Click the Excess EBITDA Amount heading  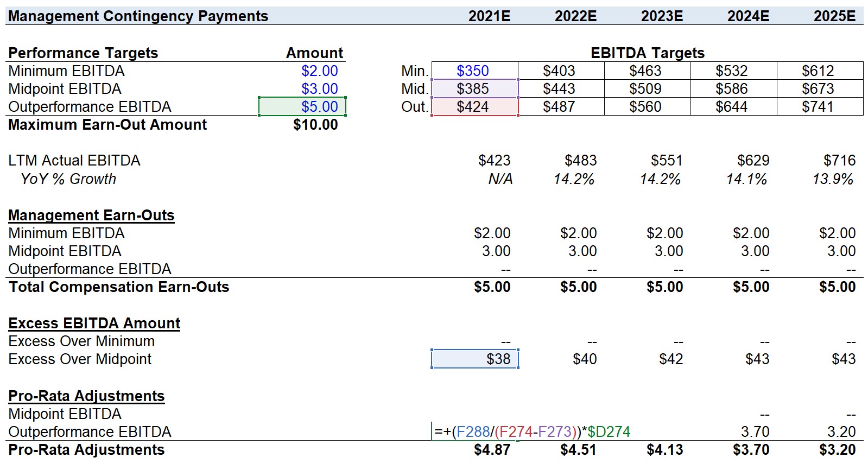click(x=94, y=323)
